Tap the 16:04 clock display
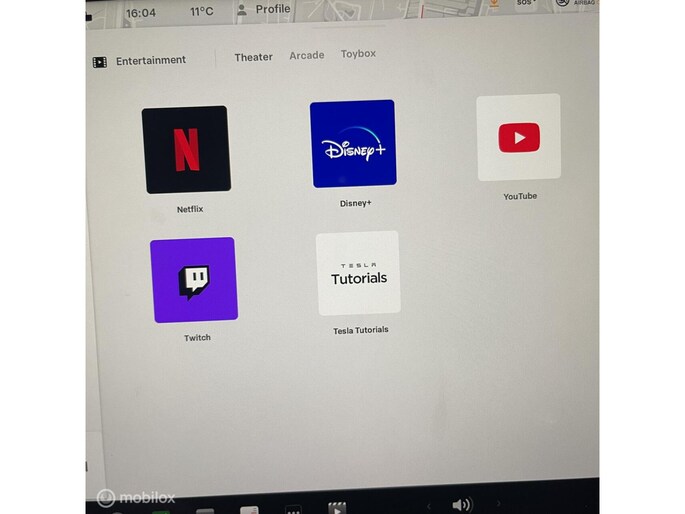The width and height of the screenshot is (685, 514). pyautogui.click(x=141, y=13)
